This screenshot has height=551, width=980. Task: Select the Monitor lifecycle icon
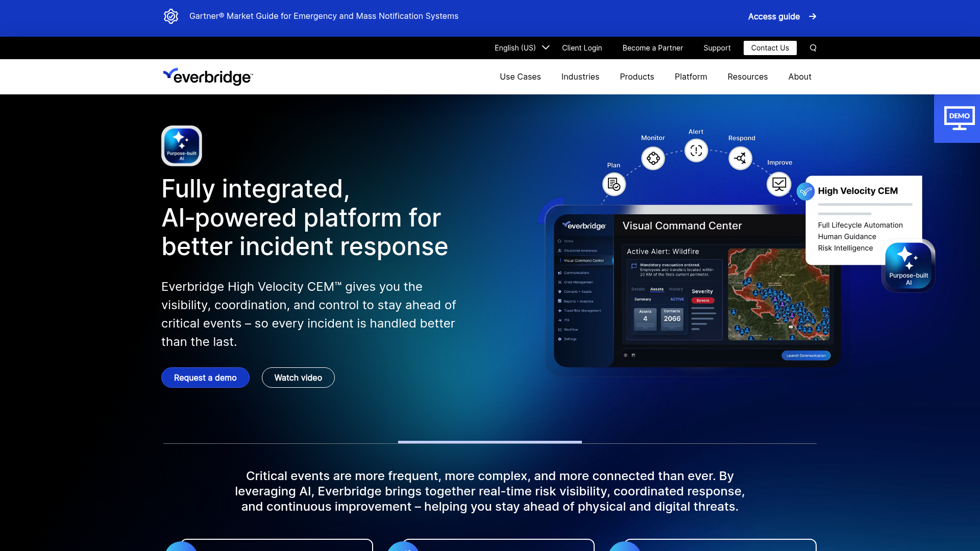pyautogui.click(x=653, y=158)
